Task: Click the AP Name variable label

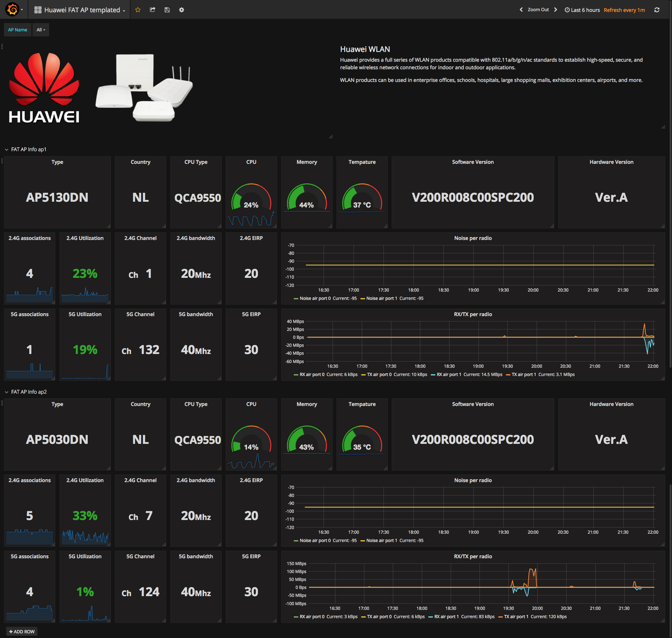Action: 18,30
